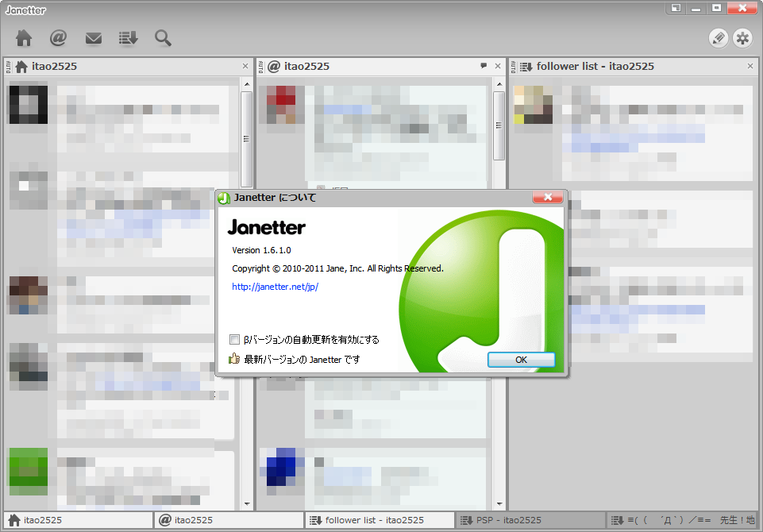Click the Janetter icon in dialog title bar

coord(224,198)
